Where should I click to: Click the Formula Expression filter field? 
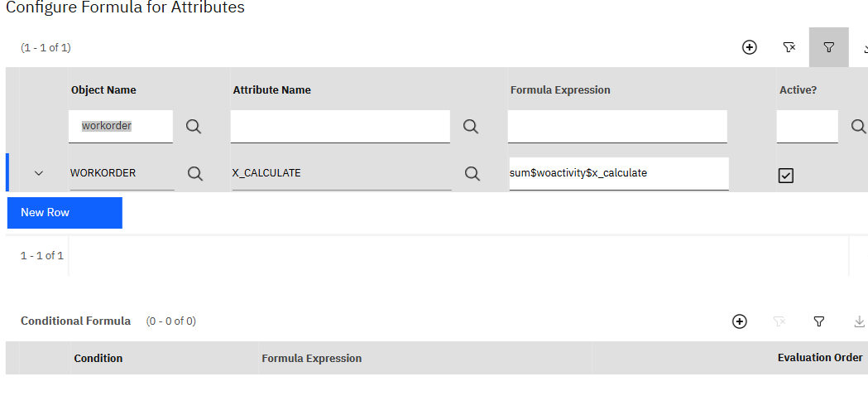[x=616, y=126]
